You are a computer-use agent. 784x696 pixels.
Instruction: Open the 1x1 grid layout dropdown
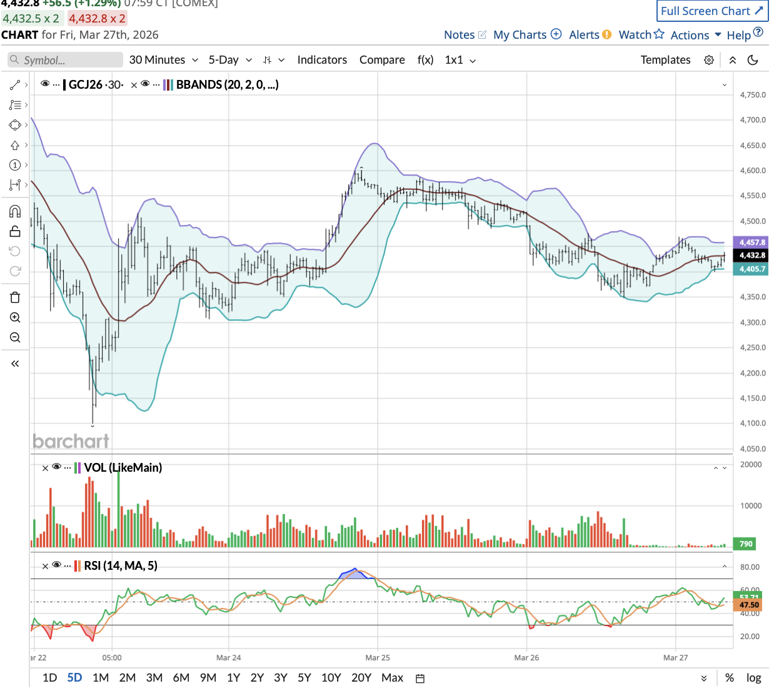pos(461,60)
